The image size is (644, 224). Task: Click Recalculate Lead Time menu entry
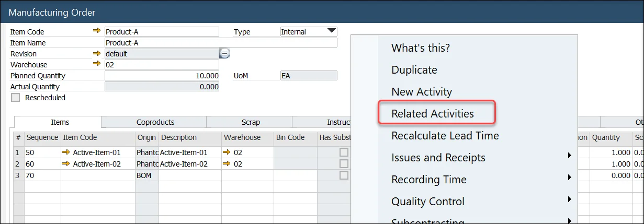click(x=445, y=136)
